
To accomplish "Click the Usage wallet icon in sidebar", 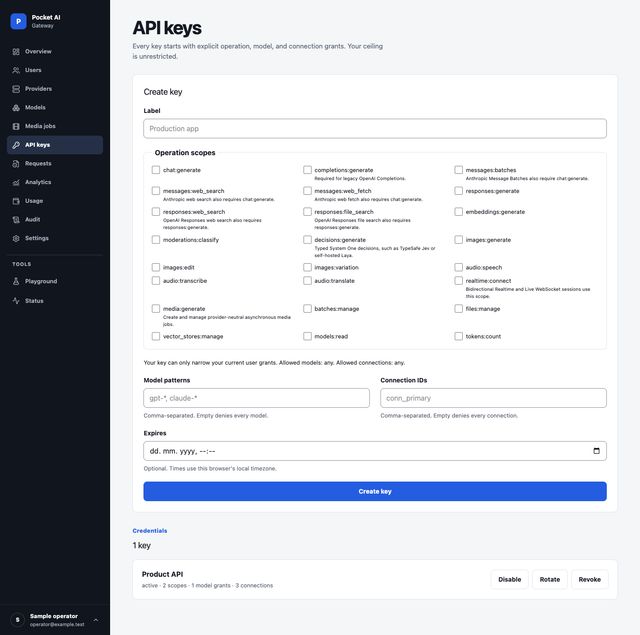I will [x=16, y=201].
